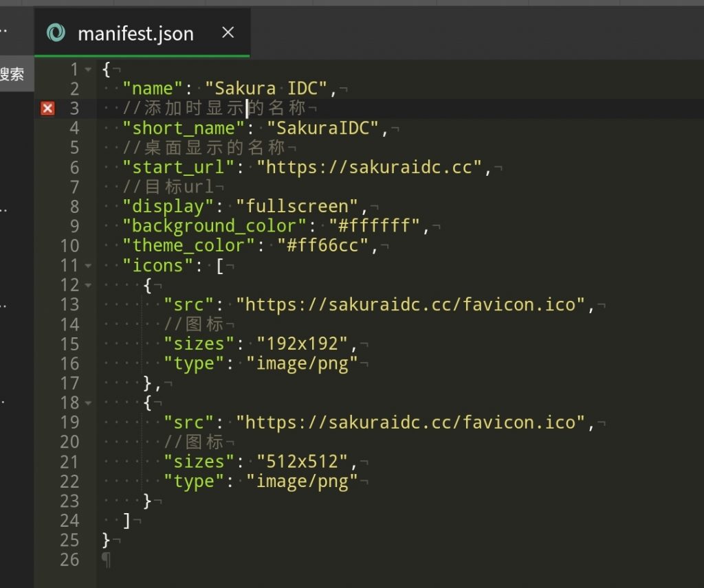Select the manifest.json editor tab

point(135,34)
